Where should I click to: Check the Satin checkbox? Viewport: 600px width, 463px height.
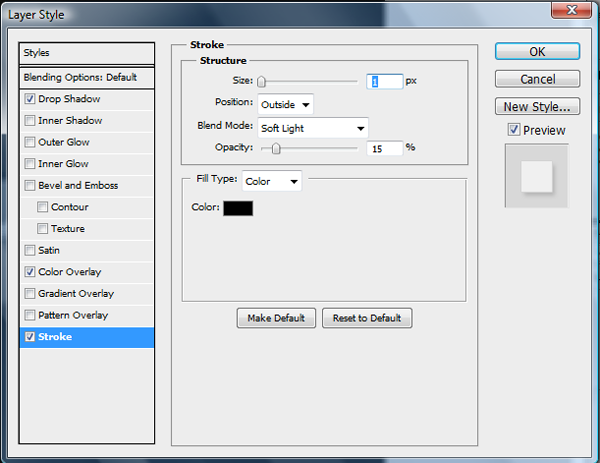tap(29, 250)
